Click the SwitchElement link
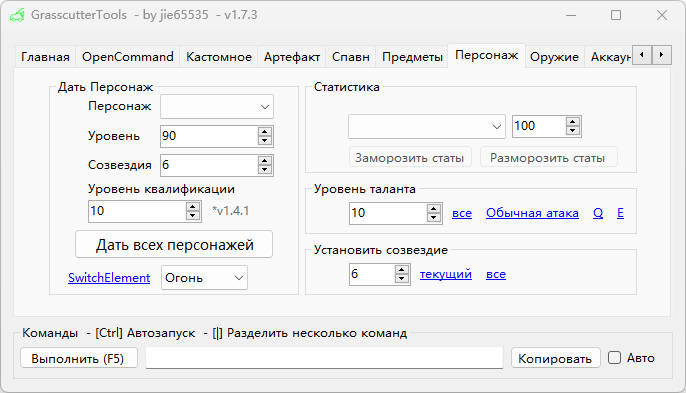This screenshot has width=686, height=393. pyautogui.click(x=109, y=278)
